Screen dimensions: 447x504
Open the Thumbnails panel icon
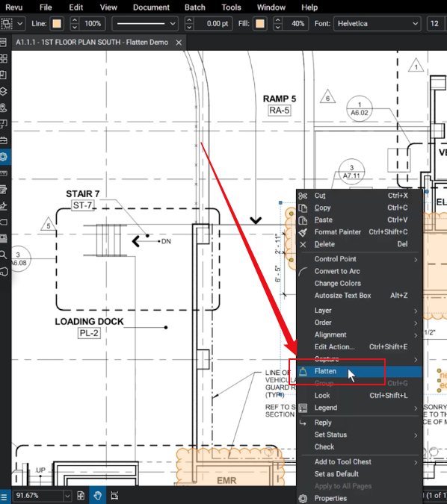tap(3, 58)
